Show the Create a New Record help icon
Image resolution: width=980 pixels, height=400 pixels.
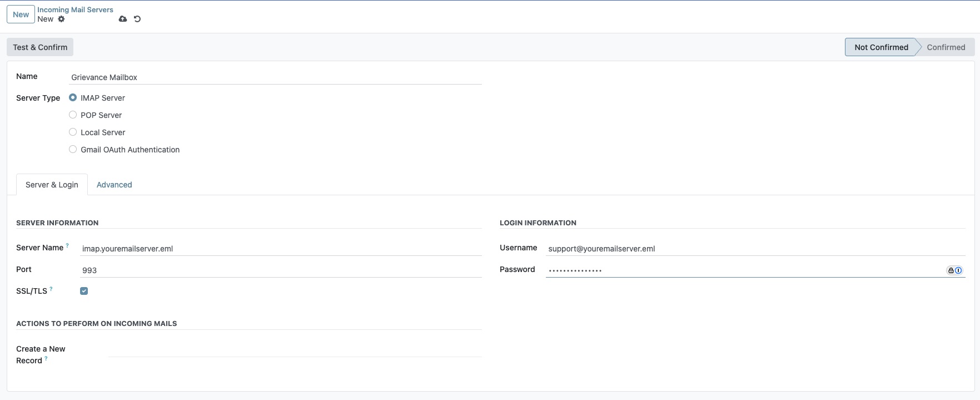(46, 358)
